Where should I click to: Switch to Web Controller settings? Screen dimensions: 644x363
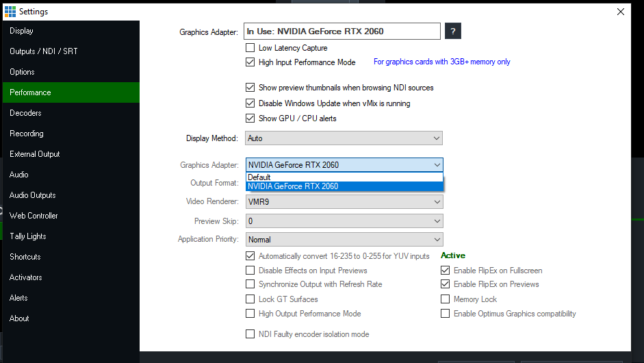(x=71, y=216)
